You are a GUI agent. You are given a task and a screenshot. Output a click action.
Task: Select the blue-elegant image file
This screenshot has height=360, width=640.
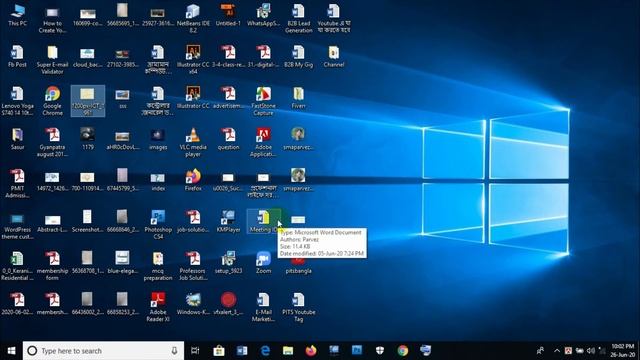(x=122, y=262)
